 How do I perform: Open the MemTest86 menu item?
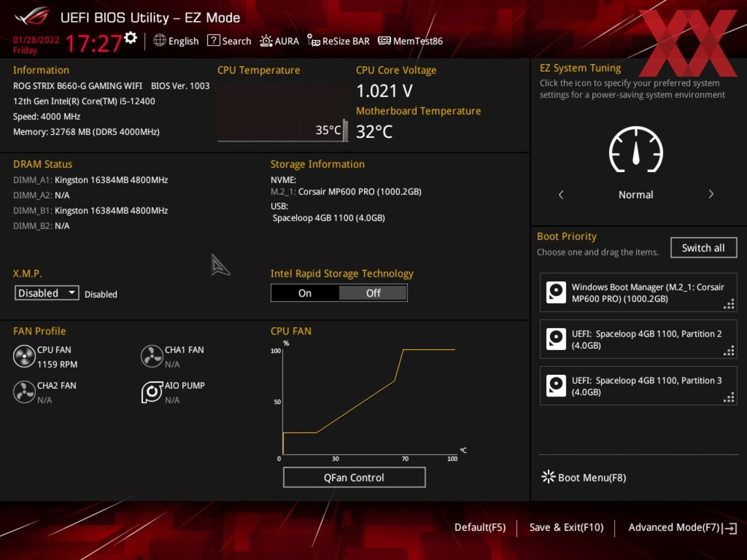point(410,41)
